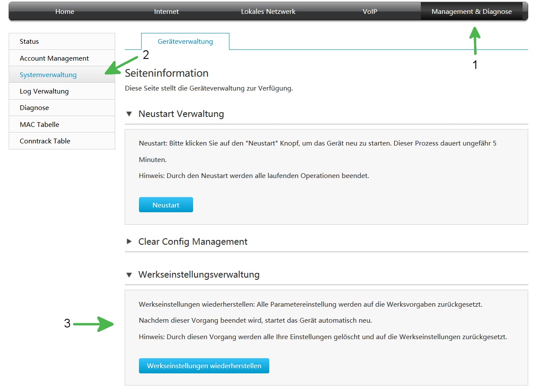Collapse the Neustart Verwaltung triangle arrow

tap(129, 114)
